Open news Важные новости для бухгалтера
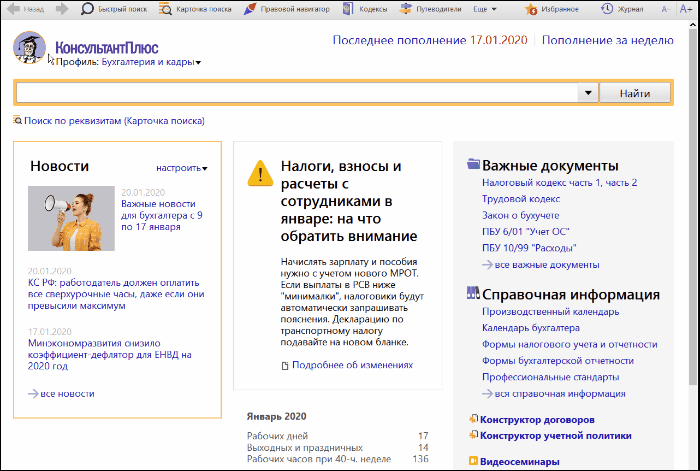The image size is (700, 471). pos(162,215)
